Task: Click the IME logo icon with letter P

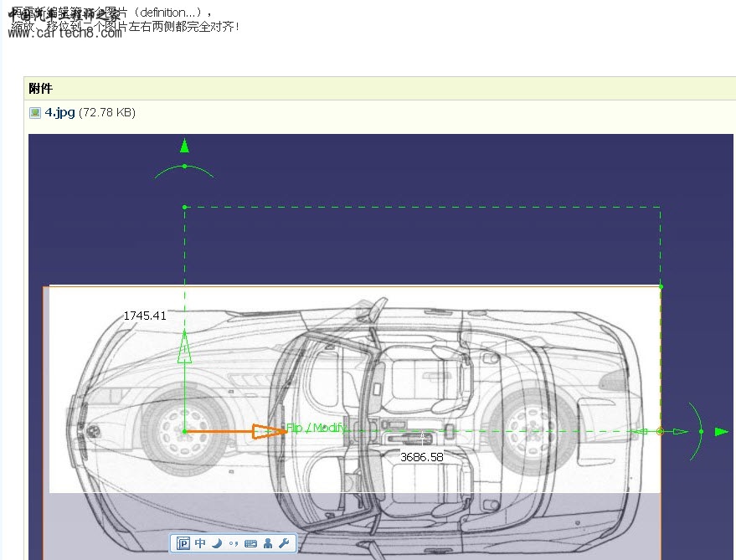Action: 184,543
